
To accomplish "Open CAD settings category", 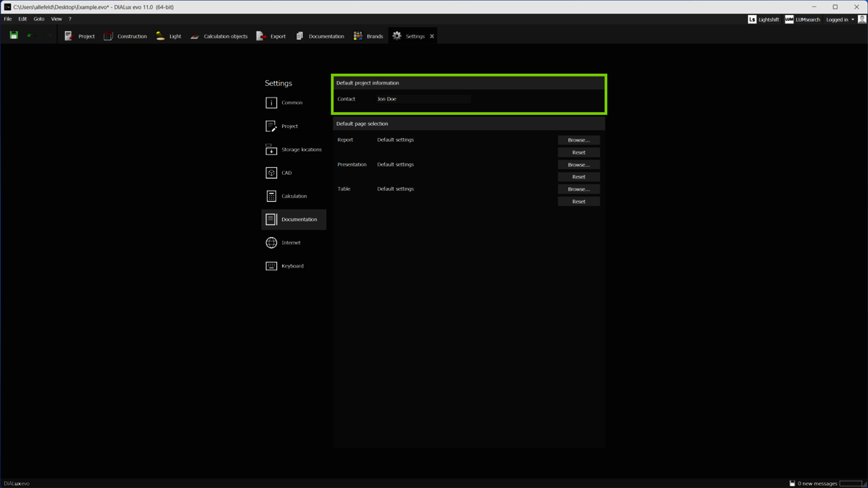I will point(286,173).
